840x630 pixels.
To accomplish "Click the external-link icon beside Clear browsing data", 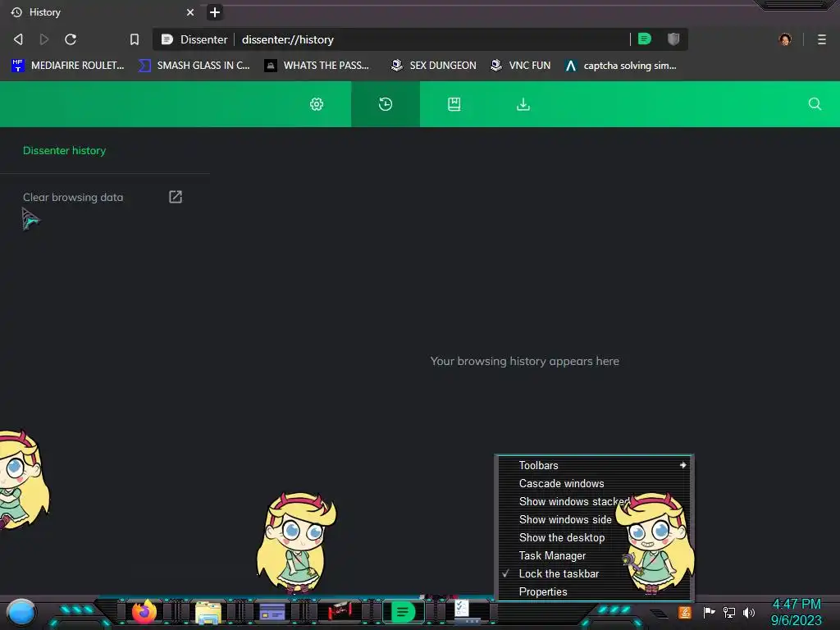I will click(x=176, y=197).
